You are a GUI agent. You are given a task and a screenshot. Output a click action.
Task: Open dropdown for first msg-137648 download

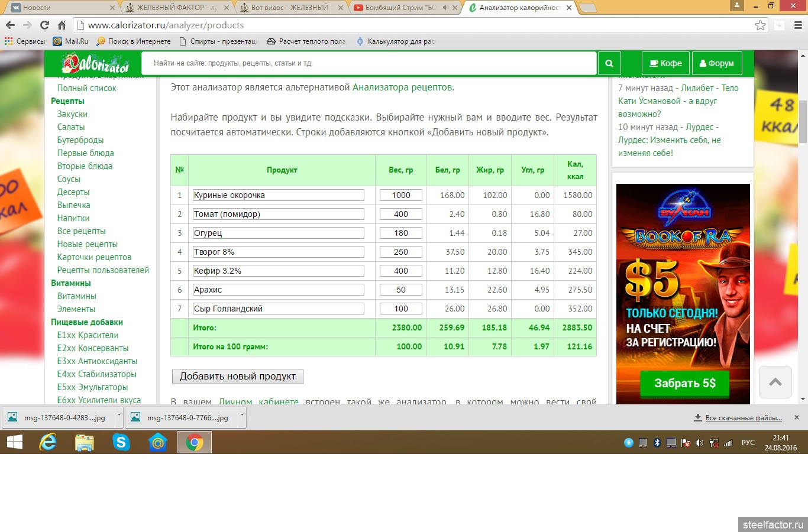click(x=118, y=417)
